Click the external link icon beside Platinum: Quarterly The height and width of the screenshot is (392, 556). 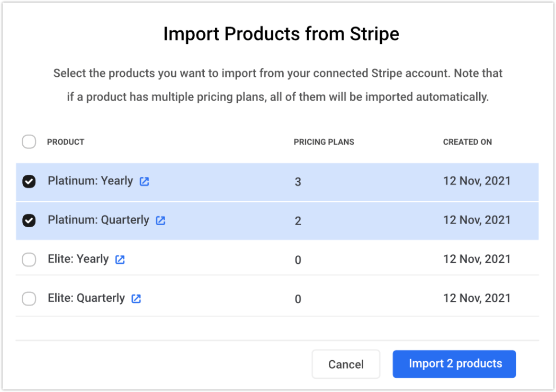coord(161,220)
